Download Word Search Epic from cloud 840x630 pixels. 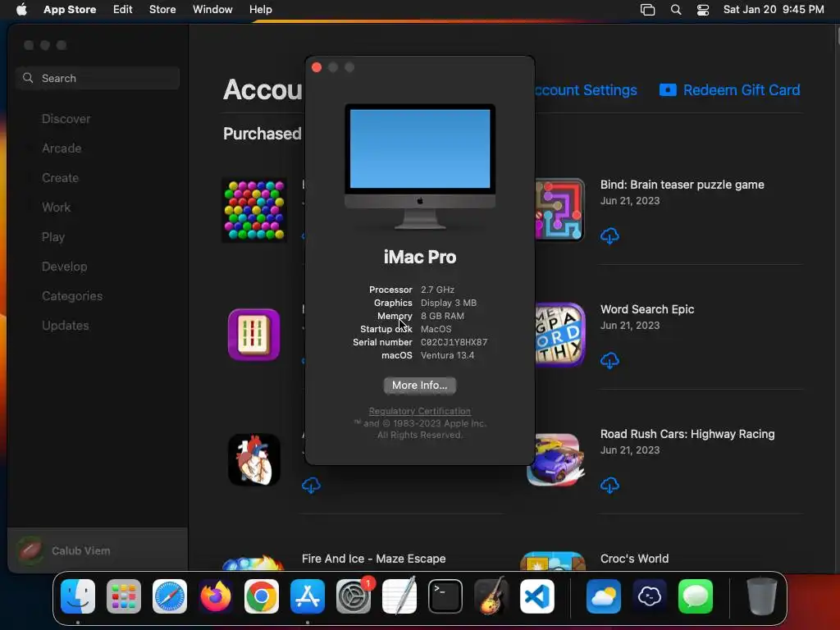pyautogui.click(x=609, y=361)
